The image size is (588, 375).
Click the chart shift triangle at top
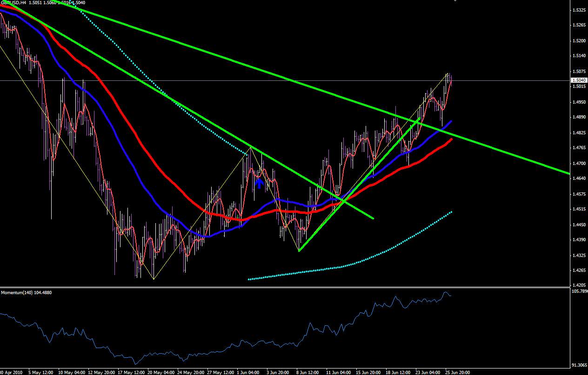click(x=455, y=1)
